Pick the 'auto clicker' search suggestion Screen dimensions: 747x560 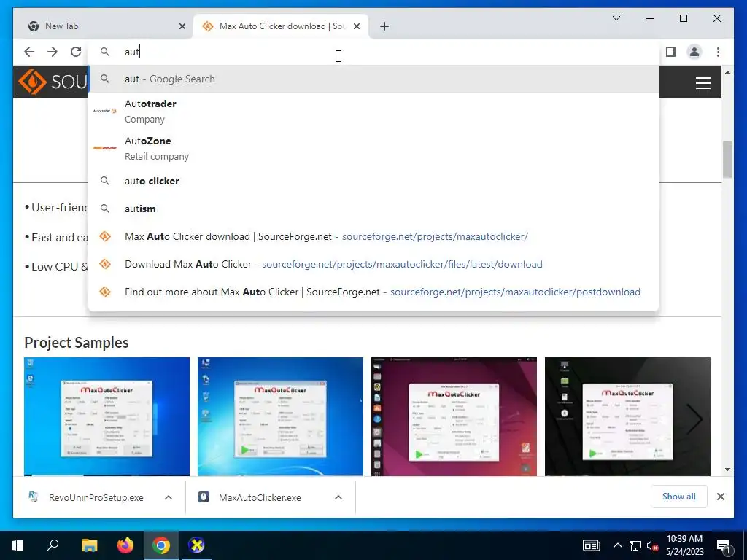coord(373,181)
